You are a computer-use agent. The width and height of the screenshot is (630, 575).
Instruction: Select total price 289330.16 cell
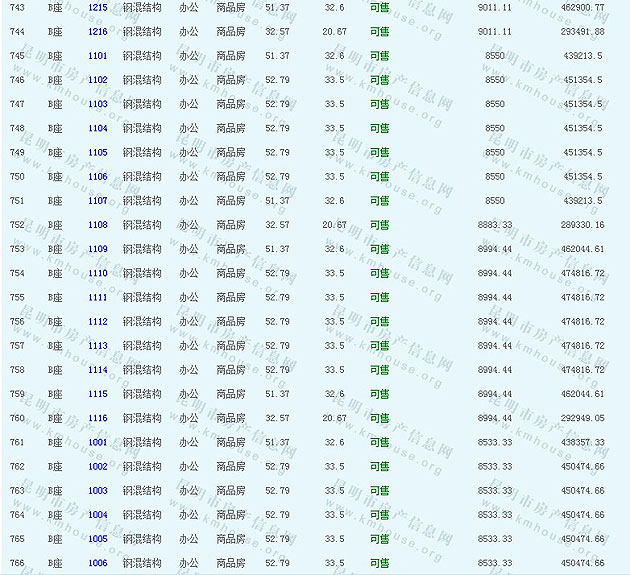coord(582,225)
